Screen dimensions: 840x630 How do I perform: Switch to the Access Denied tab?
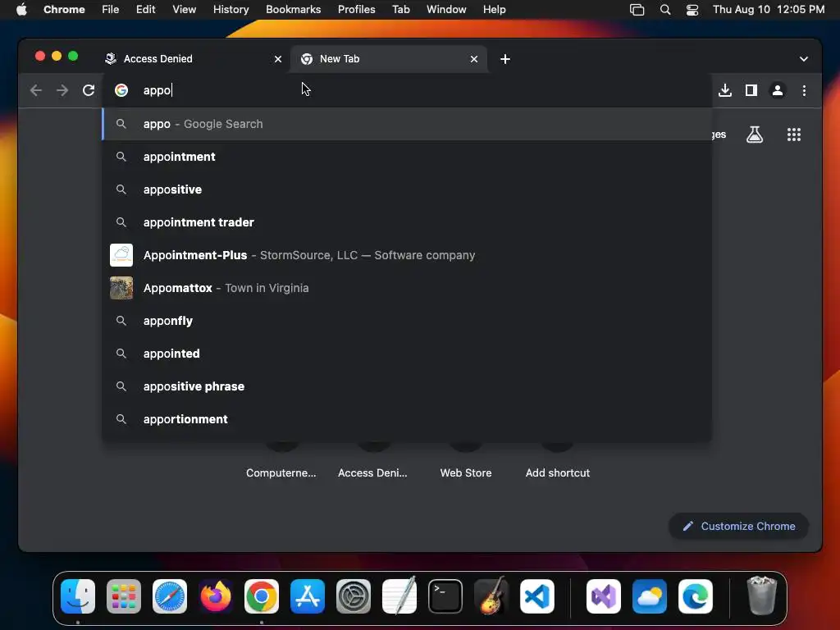193,59
